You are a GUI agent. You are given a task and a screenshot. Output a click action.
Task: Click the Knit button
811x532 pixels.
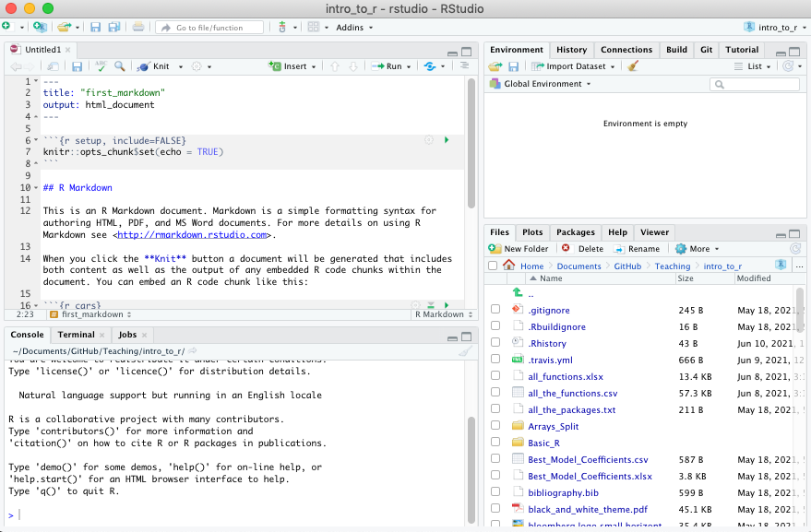click(153, 66)
